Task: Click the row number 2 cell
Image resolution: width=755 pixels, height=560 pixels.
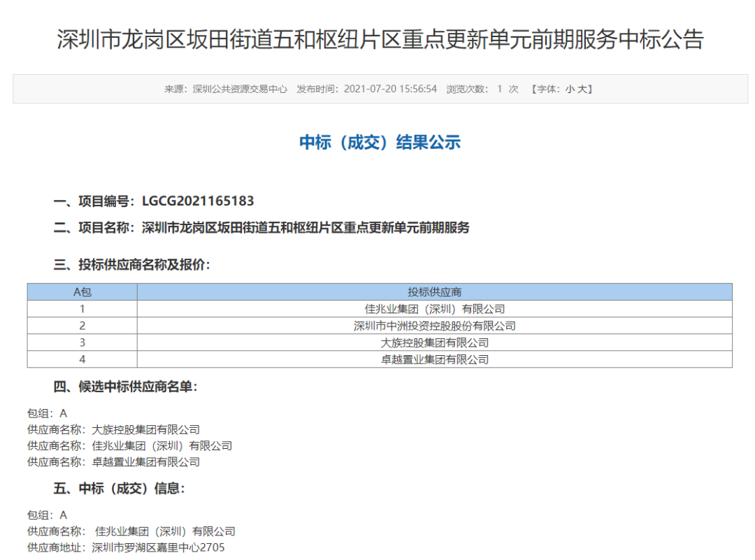Action: [82, 326]
